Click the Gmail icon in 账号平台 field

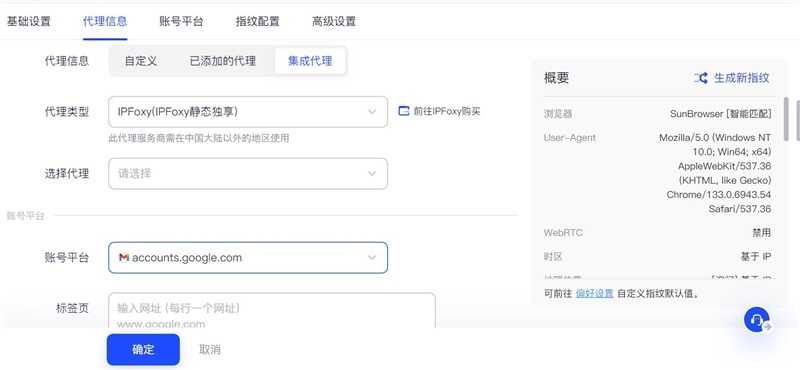tap(123, 258)
